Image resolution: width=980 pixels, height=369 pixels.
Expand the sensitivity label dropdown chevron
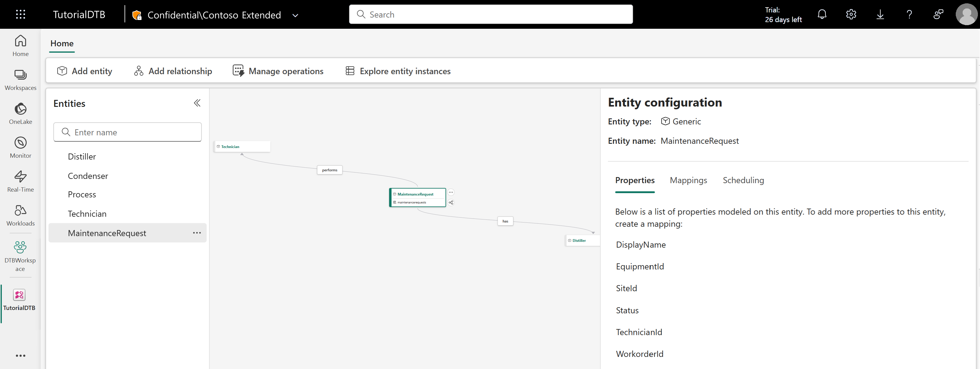[295, 15]
